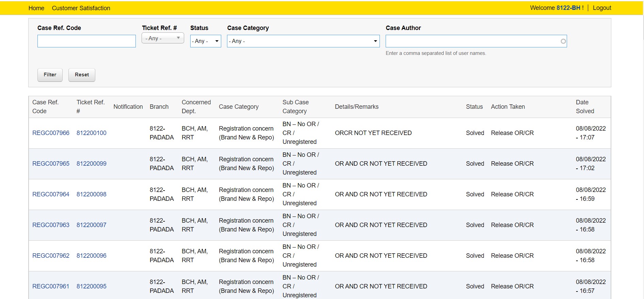
Task: Open case REGC007961
Action: pos(51,286)
